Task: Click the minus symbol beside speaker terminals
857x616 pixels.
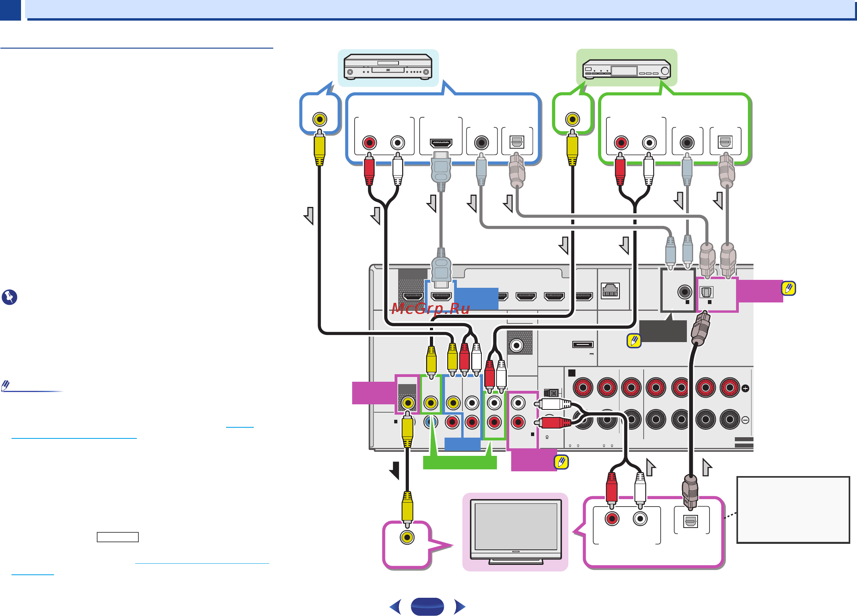Action: point(745,420)
